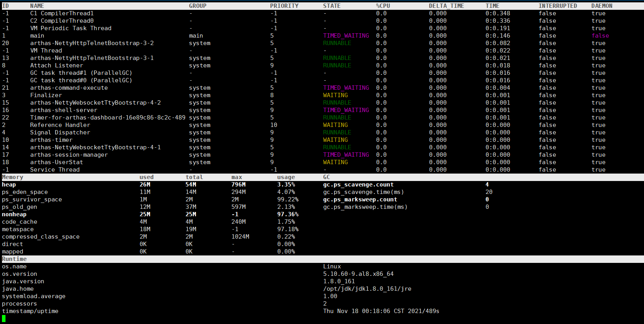Select the C1 CompilerThread1 thread name
This screenshot has width=644, height=324.
pyautogui.click(x=62, y=13)
